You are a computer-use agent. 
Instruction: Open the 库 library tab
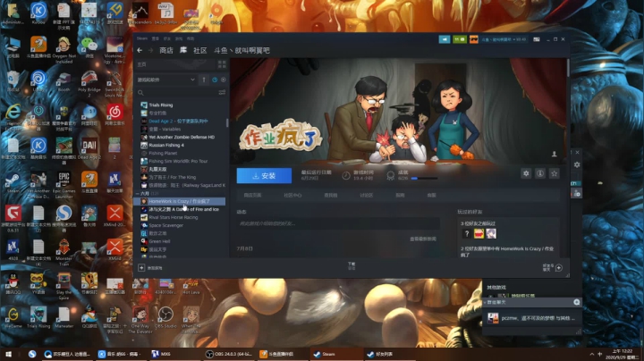tap(183, 50)
